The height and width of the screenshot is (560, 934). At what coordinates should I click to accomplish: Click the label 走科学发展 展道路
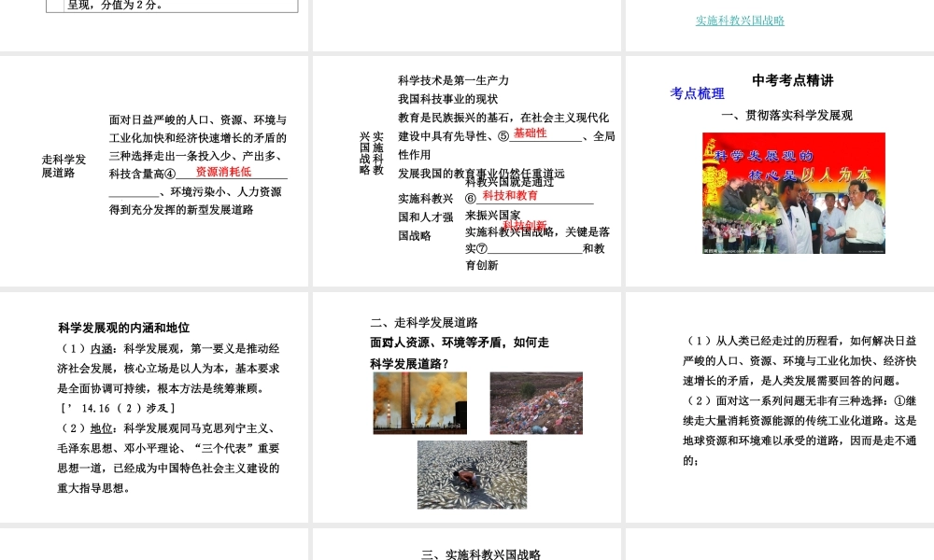[64, 166]
